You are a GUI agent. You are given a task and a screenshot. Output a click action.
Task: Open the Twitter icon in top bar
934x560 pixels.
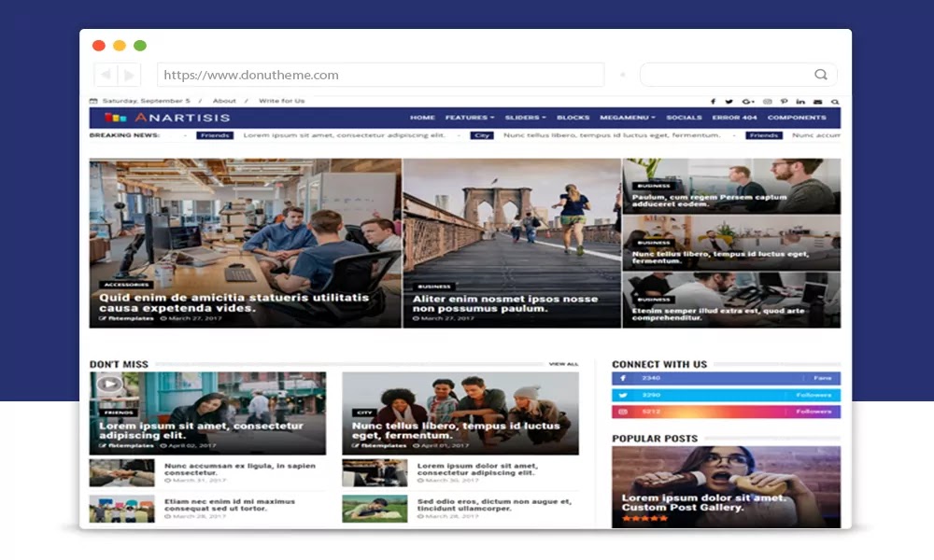tap(729, 102)
